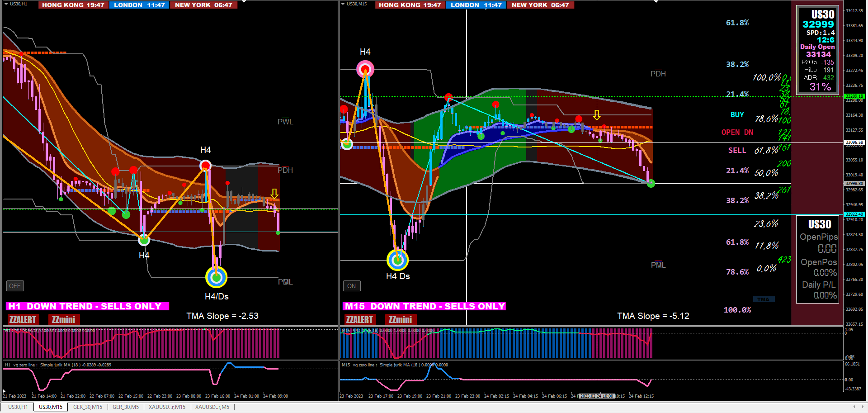Expand the US30,H1 chart title arrow
Image resolution: width=868 pixels, height=413 pixels.
coord(6,4)
